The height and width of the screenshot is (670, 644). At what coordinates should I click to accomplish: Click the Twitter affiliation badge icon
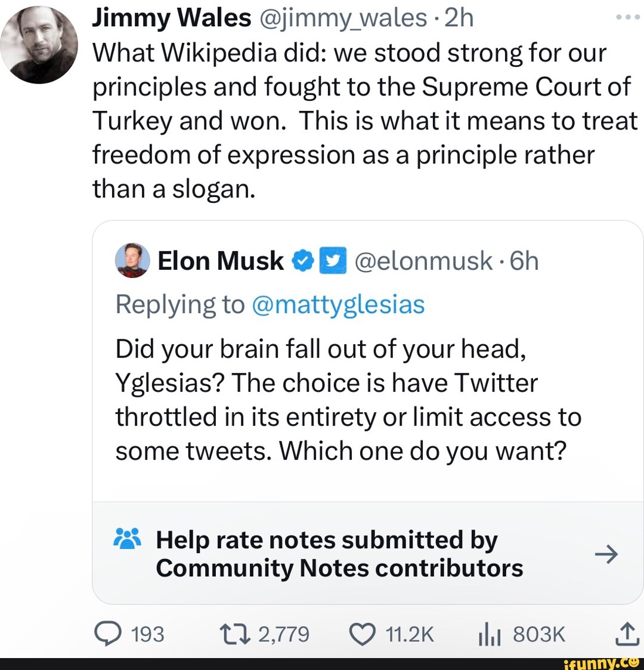point(334,261)
